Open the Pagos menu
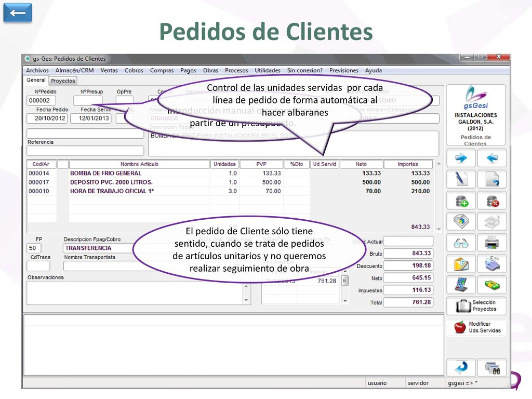Image resolution: width=532 pixels, height=399 pixels. tap(188, 70)
